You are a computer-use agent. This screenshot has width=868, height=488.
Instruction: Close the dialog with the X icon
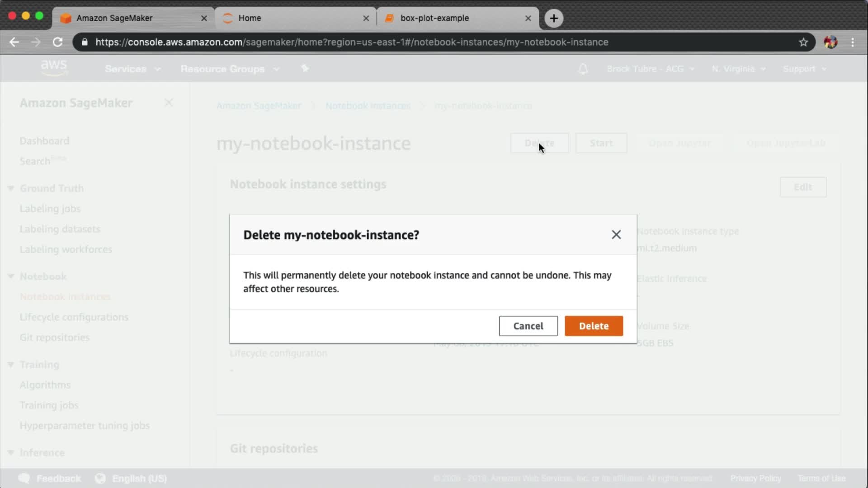(x=616, y=235)
